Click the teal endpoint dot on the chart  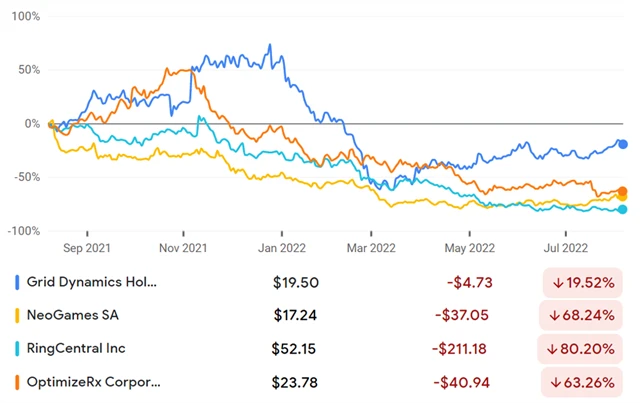(x=622, y=209)
